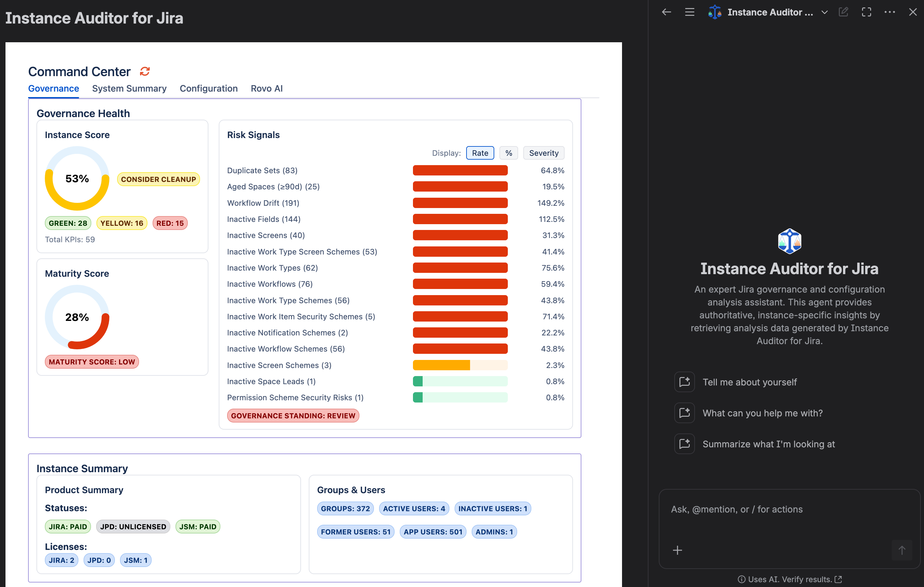924x587 pixels.
Task: Click the info icon beside 'Uses AI'
Action: [741, 579]
